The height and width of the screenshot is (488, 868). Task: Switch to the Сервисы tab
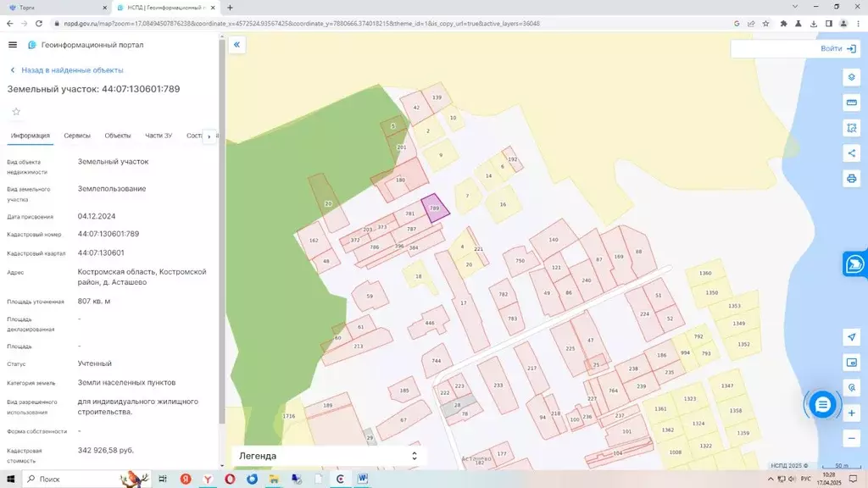tap(77, 136)
